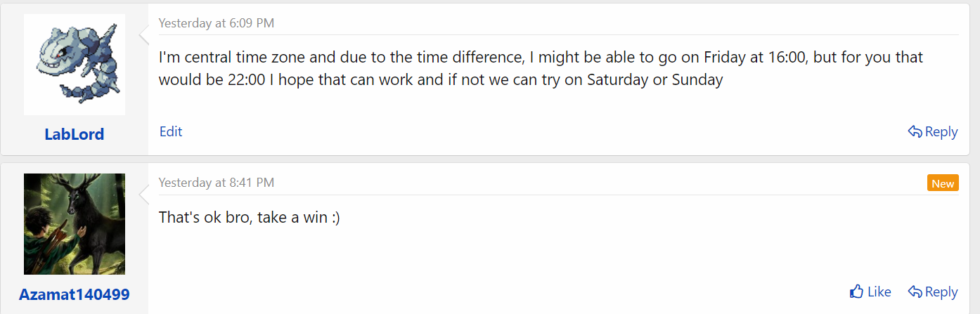This screenshot has height=314, width=980.
Task: Click the Reply text on LabLord's post
Action: 941,131
